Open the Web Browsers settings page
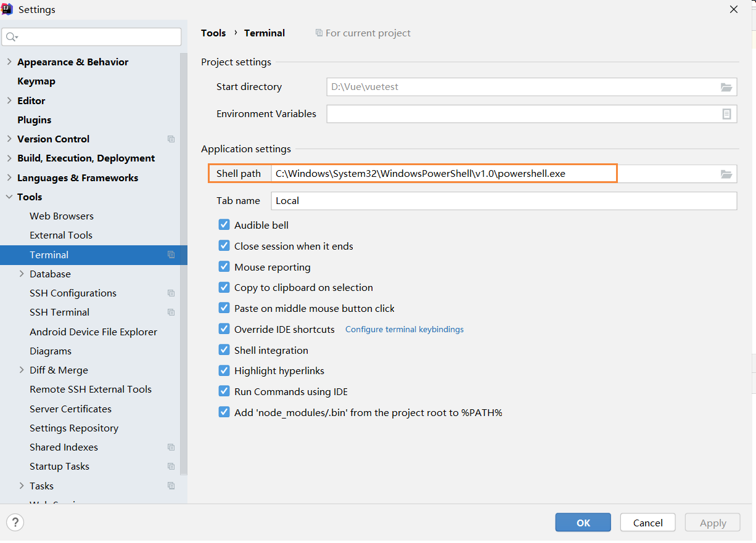756x543 pixels. coord(62,216)
